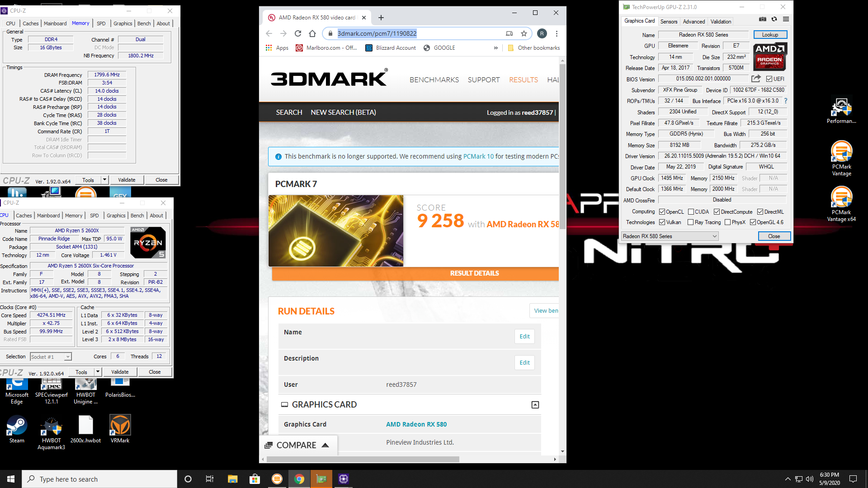Switch to CPU-Z in the taskbar

click(x=344, y=479)
